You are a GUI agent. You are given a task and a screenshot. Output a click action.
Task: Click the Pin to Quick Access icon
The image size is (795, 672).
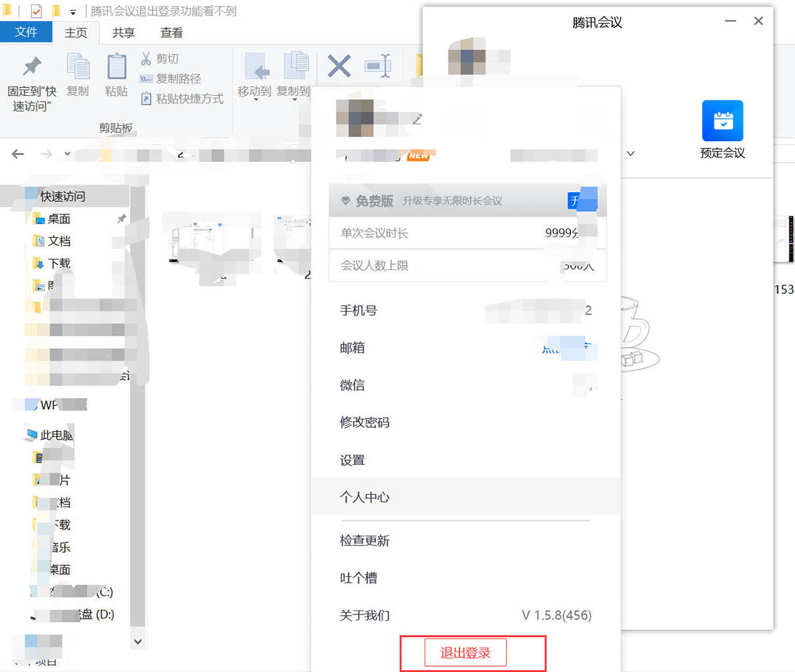[32, 66]
